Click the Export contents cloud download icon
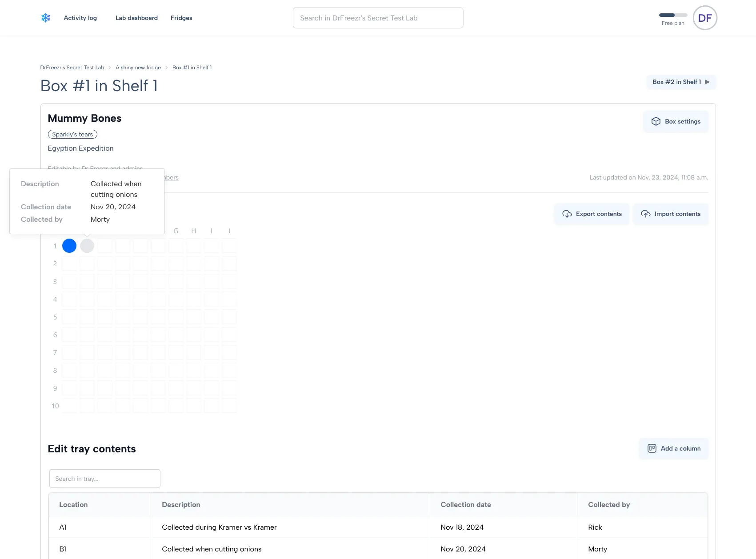The width and height of the screenshot is (756, 559). pos(567,214)
